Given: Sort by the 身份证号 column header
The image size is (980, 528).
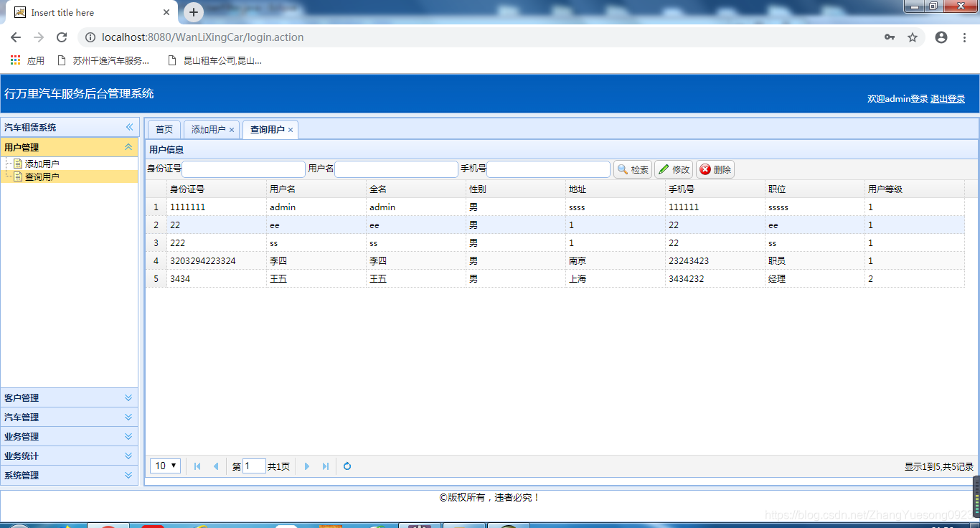Looking at the screenshot, I should pyautogui.click(x=217, y=189).
